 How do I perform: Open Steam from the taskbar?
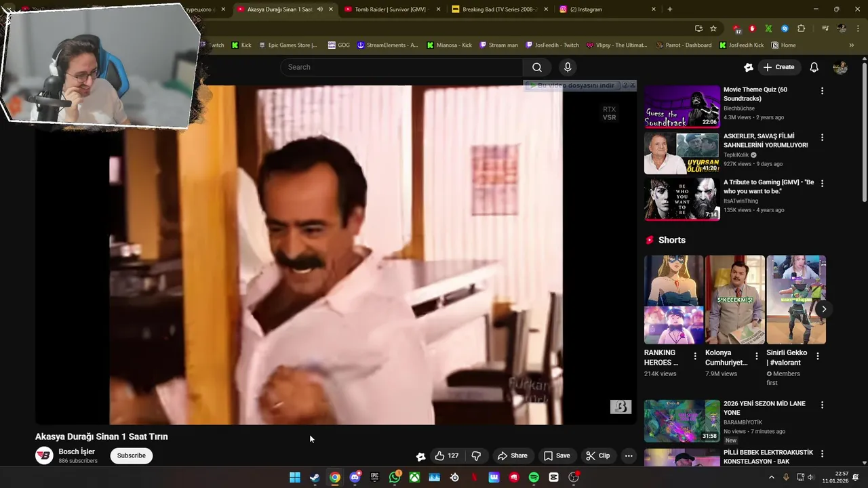[x=315, y=477]
